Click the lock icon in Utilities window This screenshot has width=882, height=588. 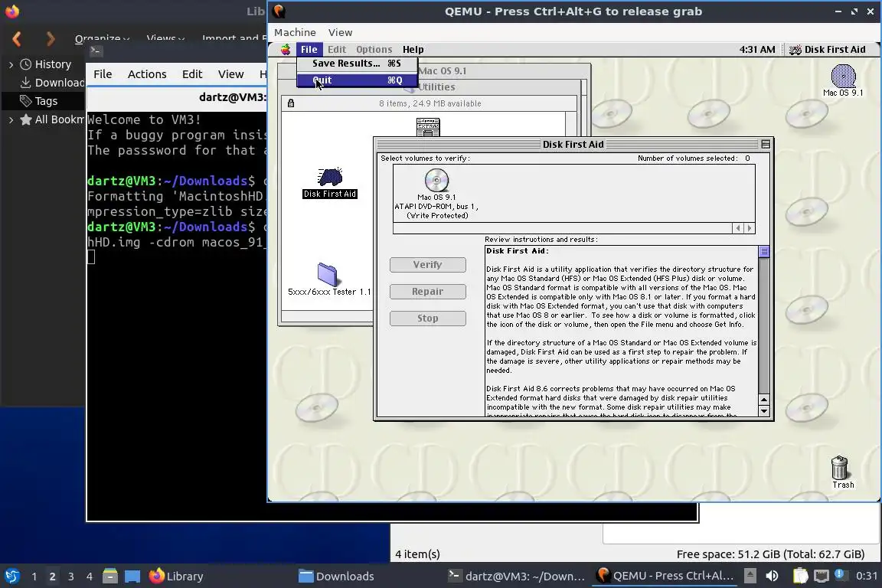291,103
